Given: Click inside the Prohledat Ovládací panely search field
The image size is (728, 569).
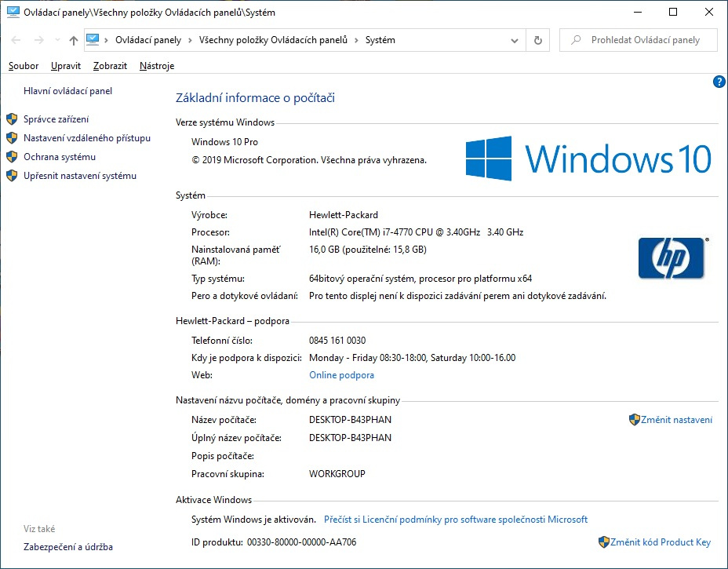Looking at the screenshot, I should 643,39.
